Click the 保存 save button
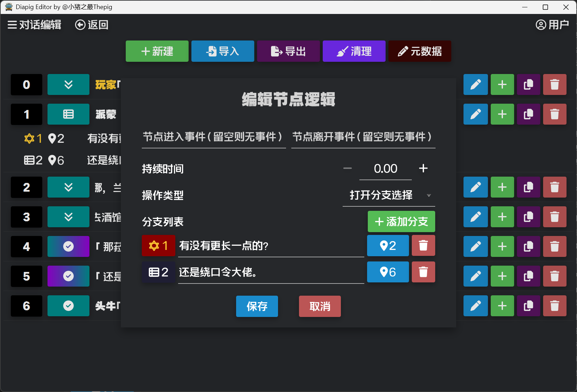Screen dimensions: 577x392 click(257, 306)
